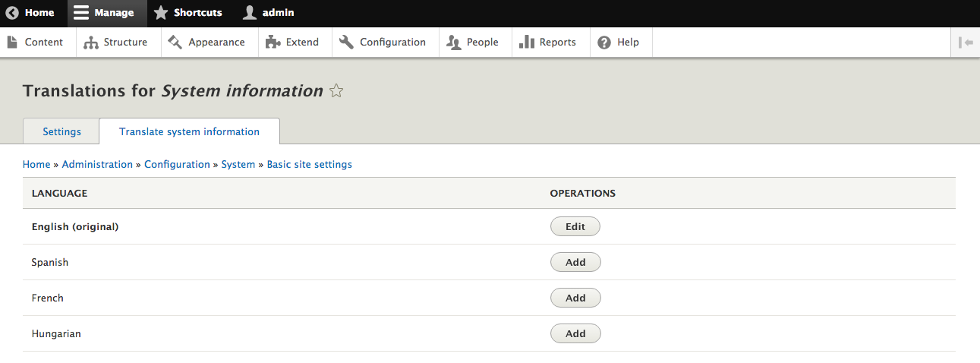980x363 pixels.
Task: Open the Content menu item
Action: [x=36, y=43]
